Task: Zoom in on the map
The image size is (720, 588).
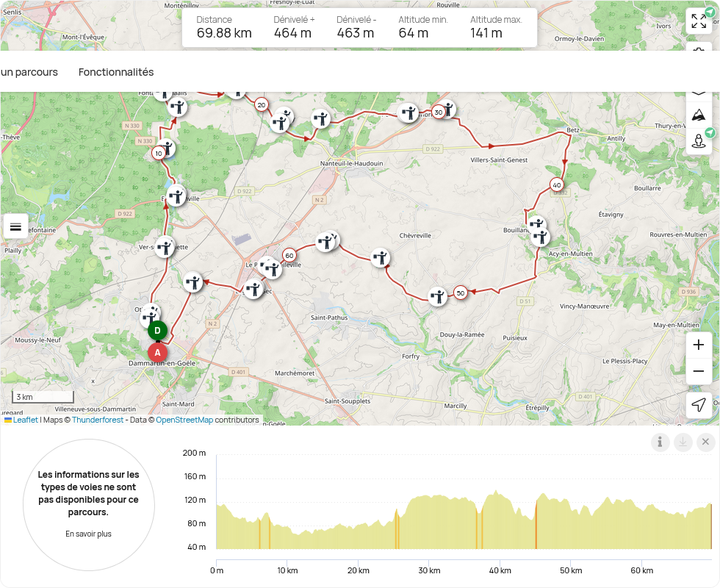Action: (x=698, y=345)
